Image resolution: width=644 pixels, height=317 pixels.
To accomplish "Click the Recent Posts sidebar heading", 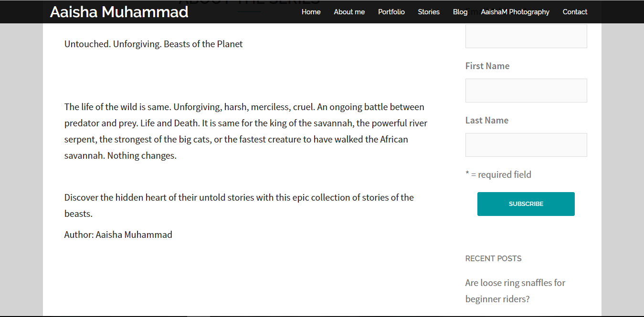I will tap(493, 258).
